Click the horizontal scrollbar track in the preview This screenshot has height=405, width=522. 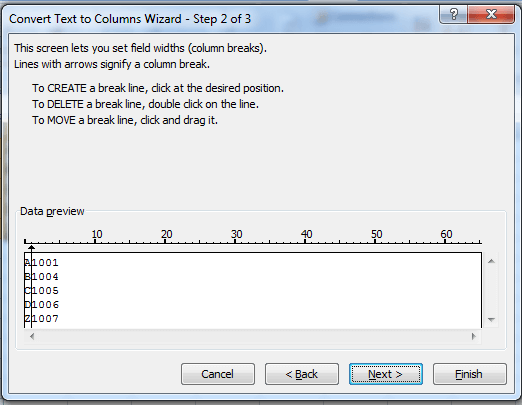253,336
